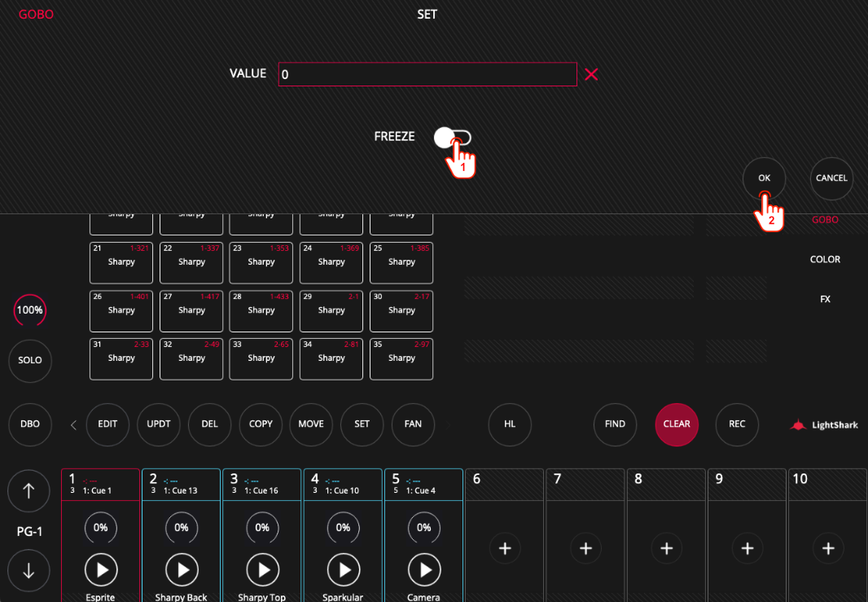Add a cuelist to playback 8
Screen dimensions: 868x602
pyautogui.click(x=667, y=548)
